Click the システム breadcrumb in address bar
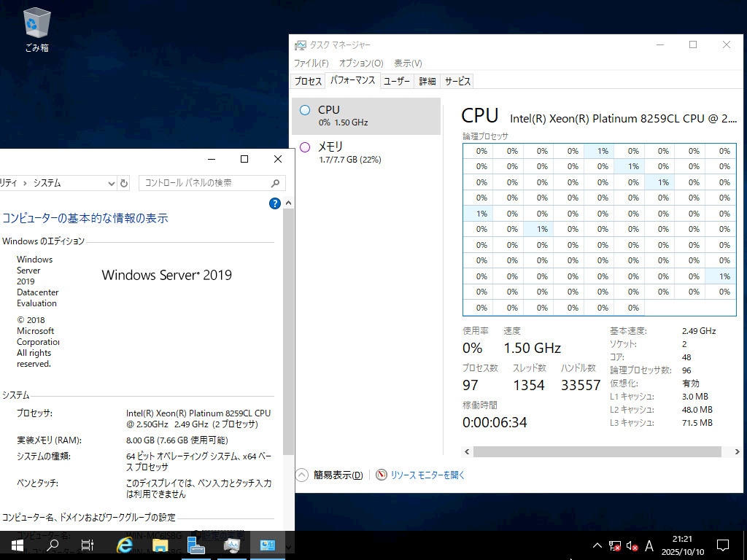Viewport: 747px width, 560px height. tap(47, 183)
